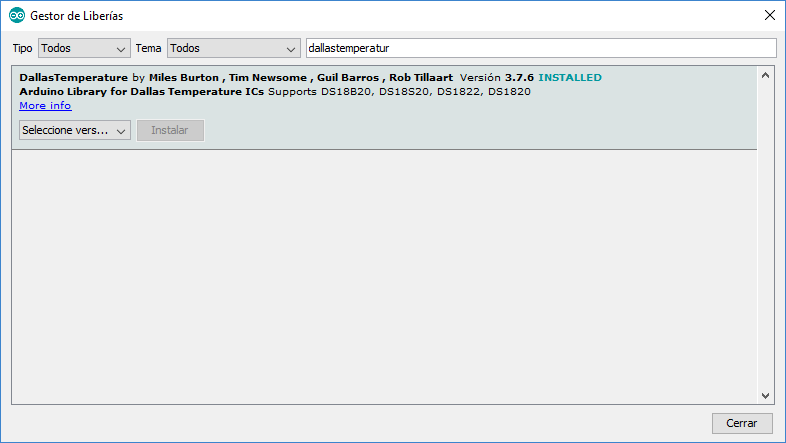Click 'Supports DS18B20, DS18S20, DS1822, DS1820' text
This screenshot has height=443, width=786.
tap(400, 92)
